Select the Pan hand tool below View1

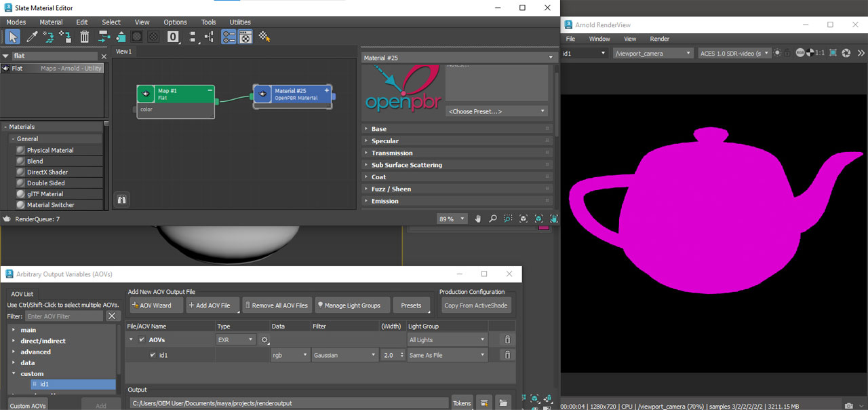coord(477,219)
